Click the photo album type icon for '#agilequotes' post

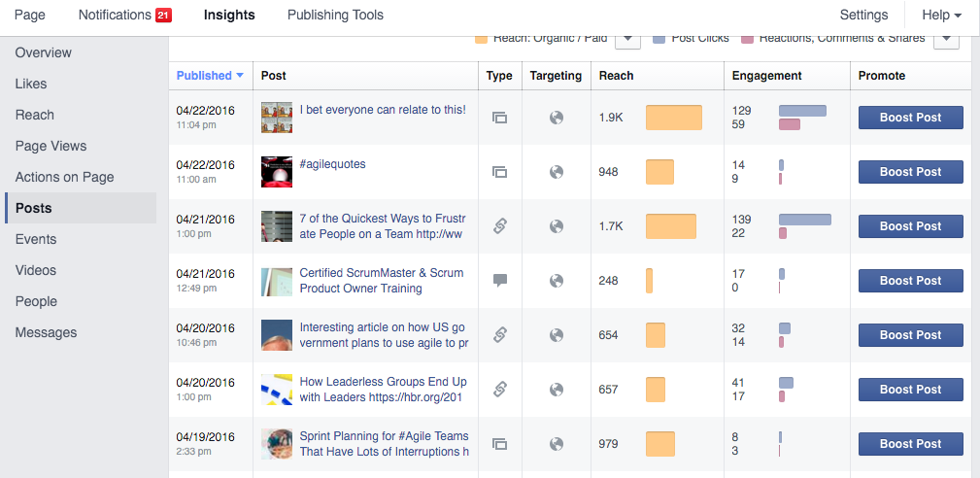499,172
